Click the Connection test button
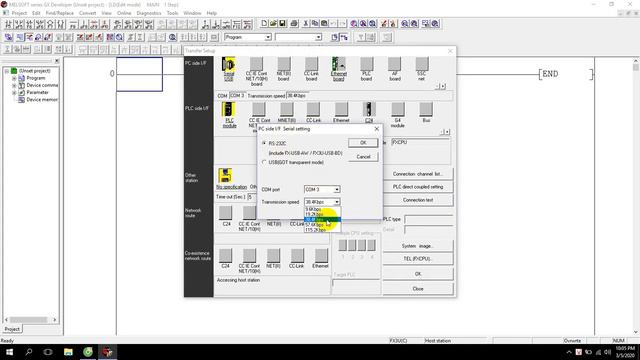640x360 pixels. (x=418, y=200)
